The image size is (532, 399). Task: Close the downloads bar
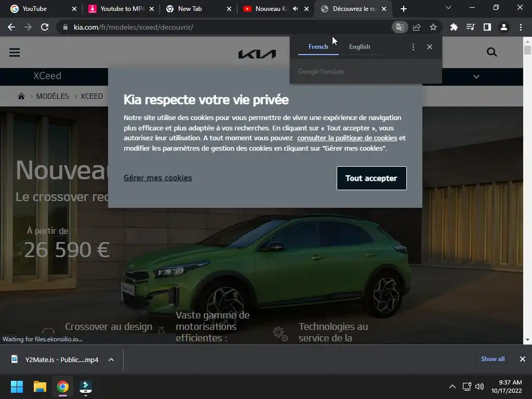pos(523,359)
